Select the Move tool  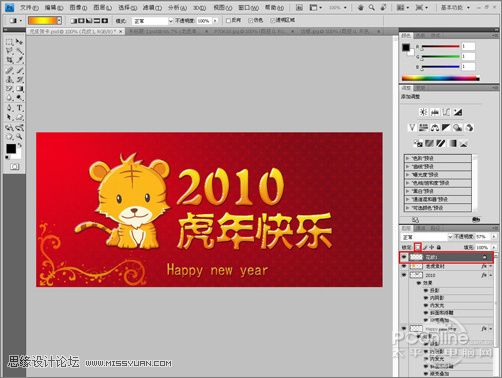click(x=20, y=42)
